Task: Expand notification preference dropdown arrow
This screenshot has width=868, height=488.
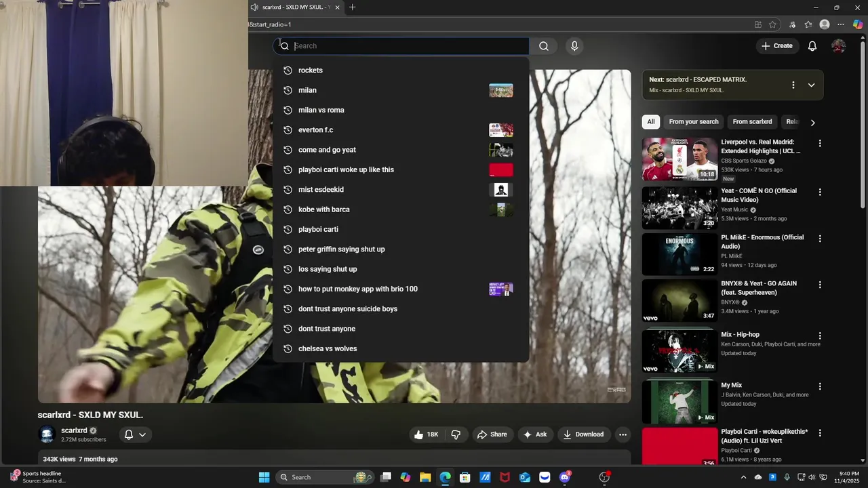Action: (x=142, y=434)
